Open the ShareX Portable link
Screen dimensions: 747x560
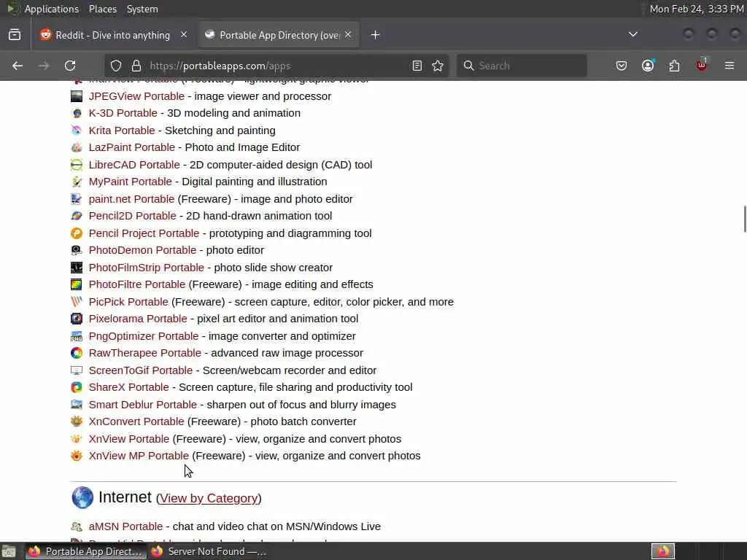coord(128,388)
